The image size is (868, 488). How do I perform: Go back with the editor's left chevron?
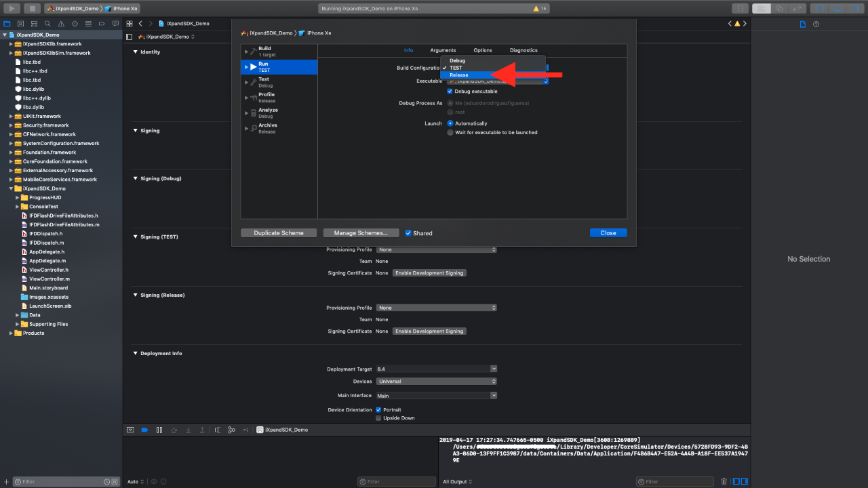(140, 23)
